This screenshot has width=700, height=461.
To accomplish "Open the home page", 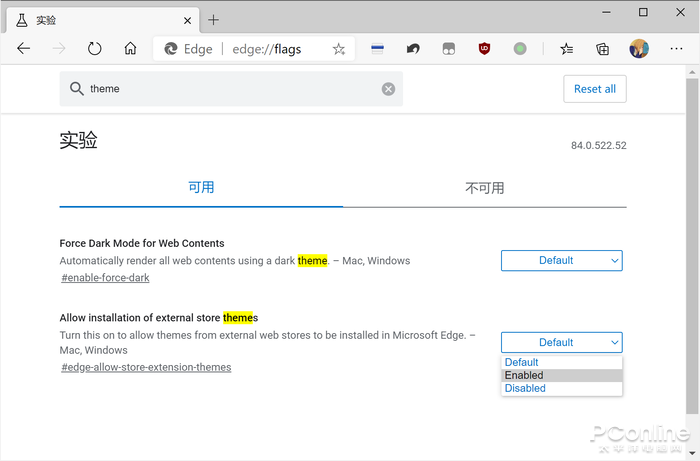I will tap(130, 48).
